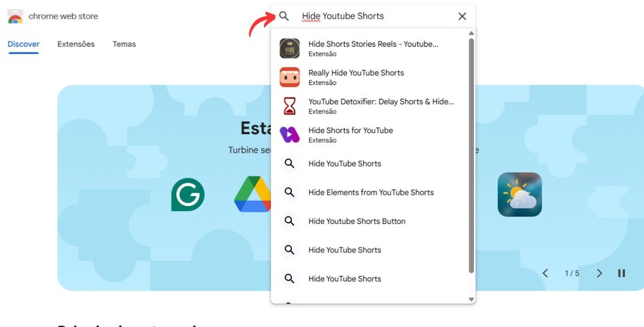The width and height of the screenshot is (644, 327).
Task: Click the scrollbar up arrow in suggestions
Action: tap(471, 33)
